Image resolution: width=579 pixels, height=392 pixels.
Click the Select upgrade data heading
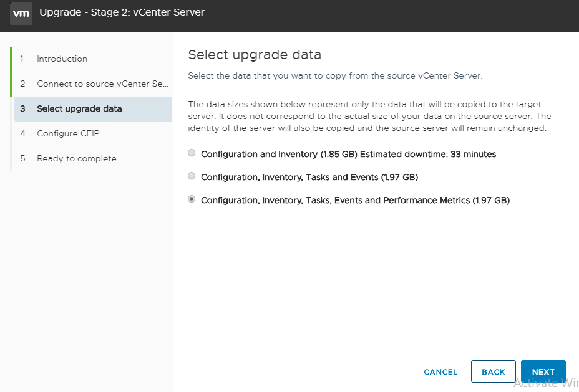point(255,55)
